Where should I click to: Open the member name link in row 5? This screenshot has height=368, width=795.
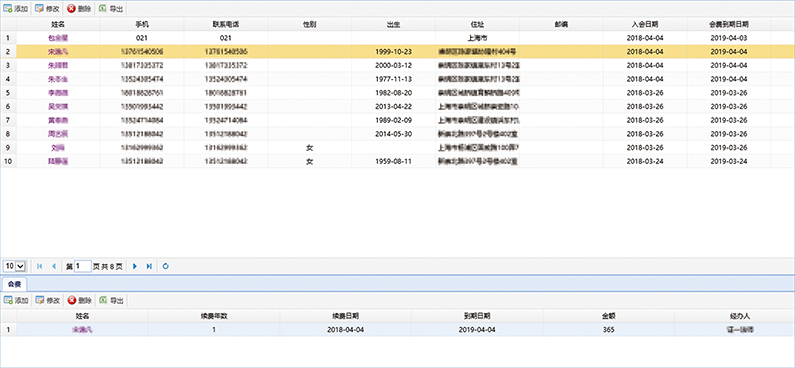58,93
